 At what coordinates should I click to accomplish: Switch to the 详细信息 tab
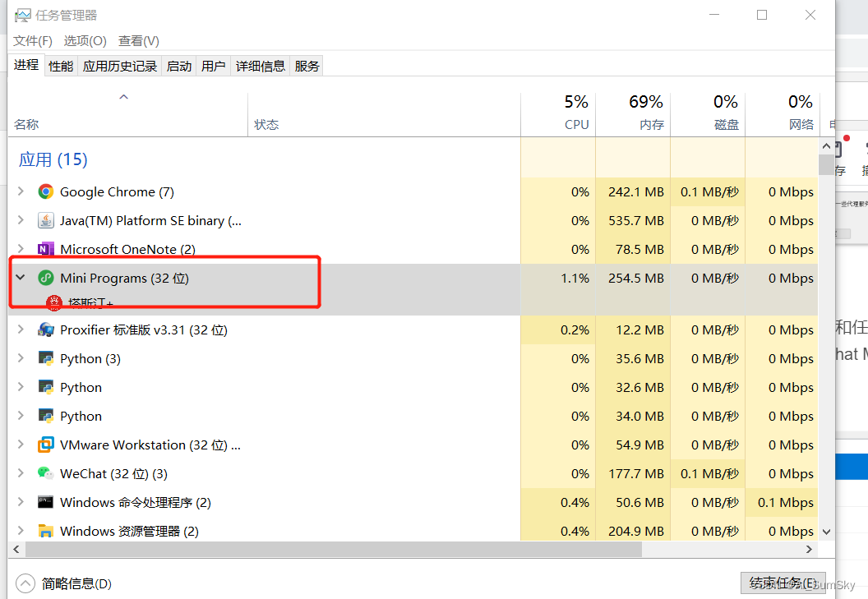261,67
